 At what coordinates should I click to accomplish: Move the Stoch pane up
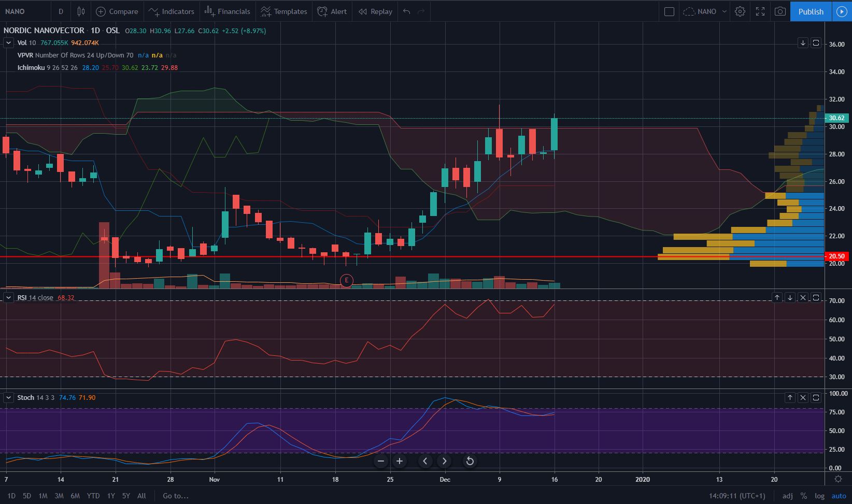pos(790,398)
